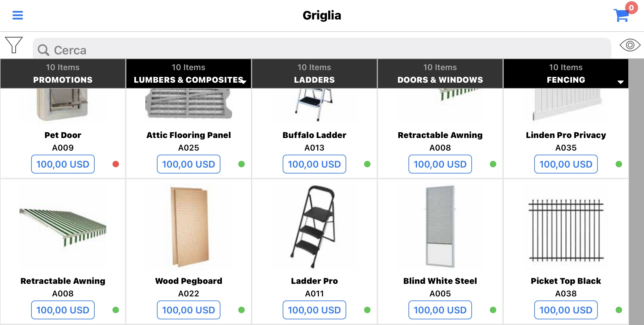Click the Ladder Pro product image

314,226
